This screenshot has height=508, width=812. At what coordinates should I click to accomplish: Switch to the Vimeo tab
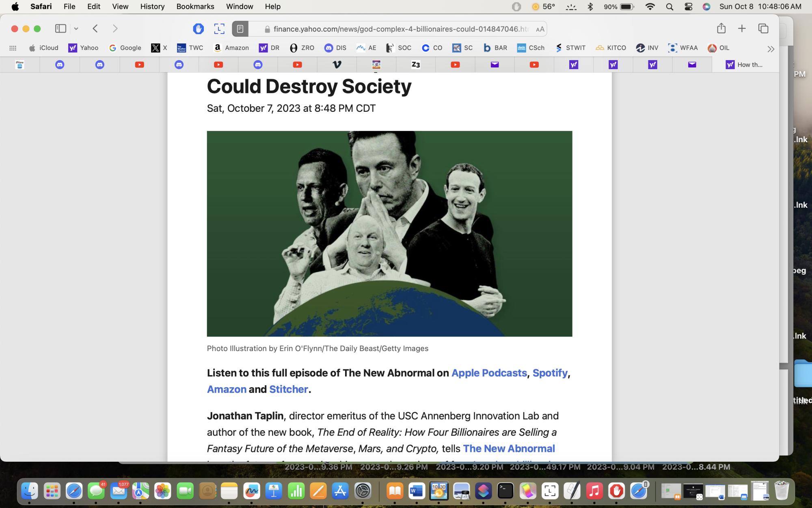[337, 65]
